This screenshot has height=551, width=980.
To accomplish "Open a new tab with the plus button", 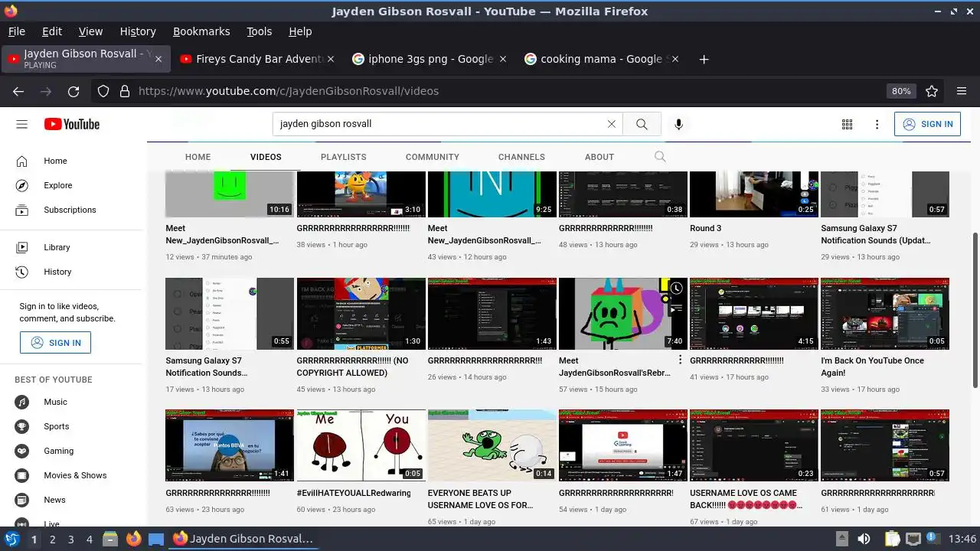I will tap(704, 59).
